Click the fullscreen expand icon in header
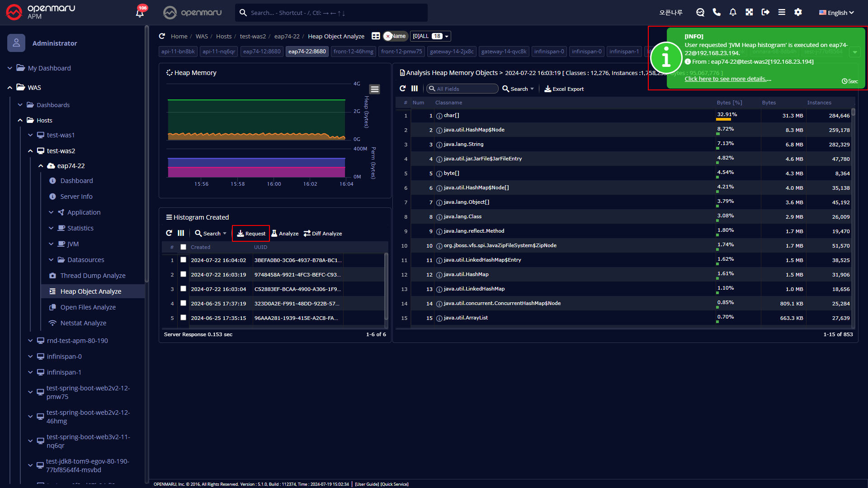Image resolution: width=868 pixels, height=488 pixels. (749, 12)
